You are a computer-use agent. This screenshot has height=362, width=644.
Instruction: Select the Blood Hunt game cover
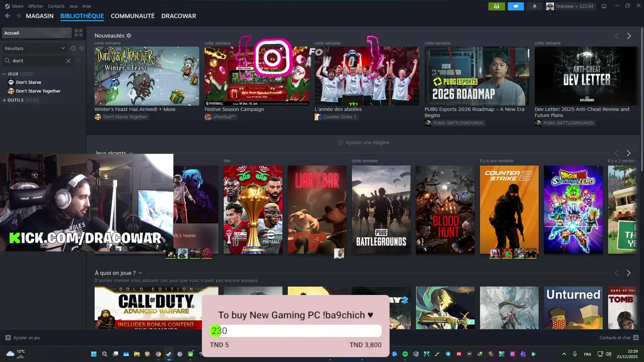point(445,210)
